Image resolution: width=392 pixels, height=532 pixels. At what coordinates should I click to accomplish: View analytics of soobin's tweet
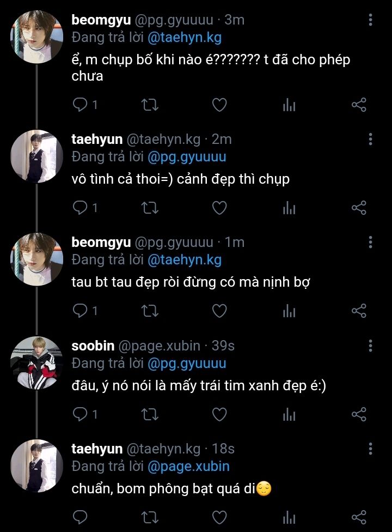pyautogui.click(x=289, y=415)
